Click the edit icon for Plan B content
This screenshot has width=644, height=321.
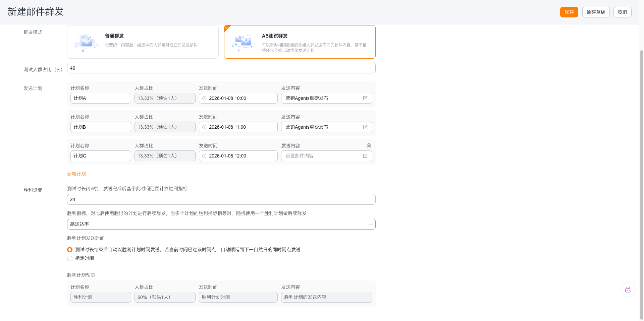pyautogui.click(x=365, y=127)
